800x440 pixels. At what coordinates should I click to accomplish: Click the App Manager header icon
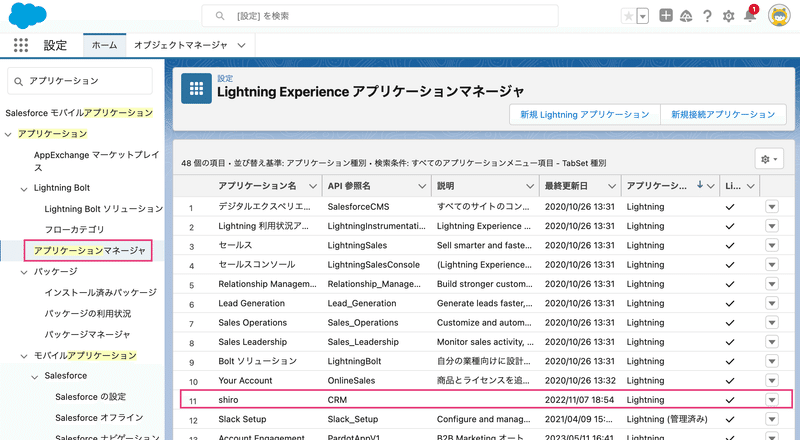[196, 89]
